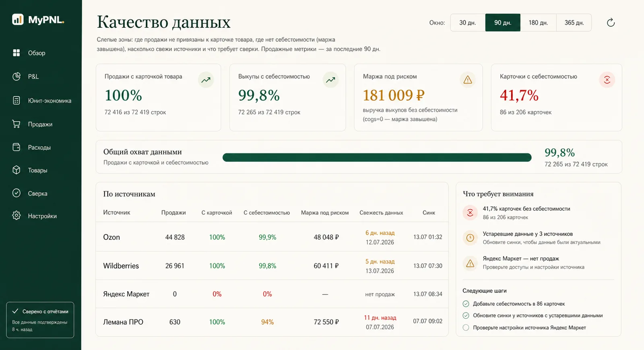
Task: Select the 30 дн. window
Action: coord(468,23)
